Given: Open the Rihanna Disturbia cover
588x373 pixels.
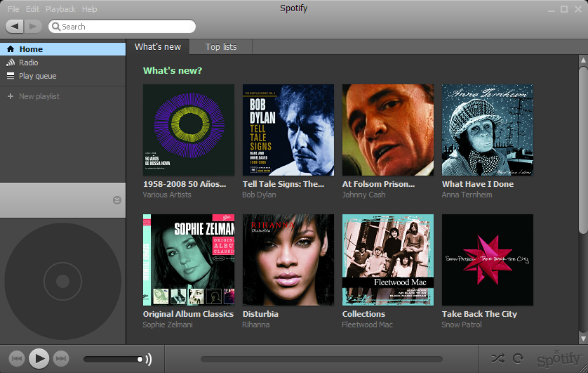Looking at the screenshot, I should coord(288,260).
